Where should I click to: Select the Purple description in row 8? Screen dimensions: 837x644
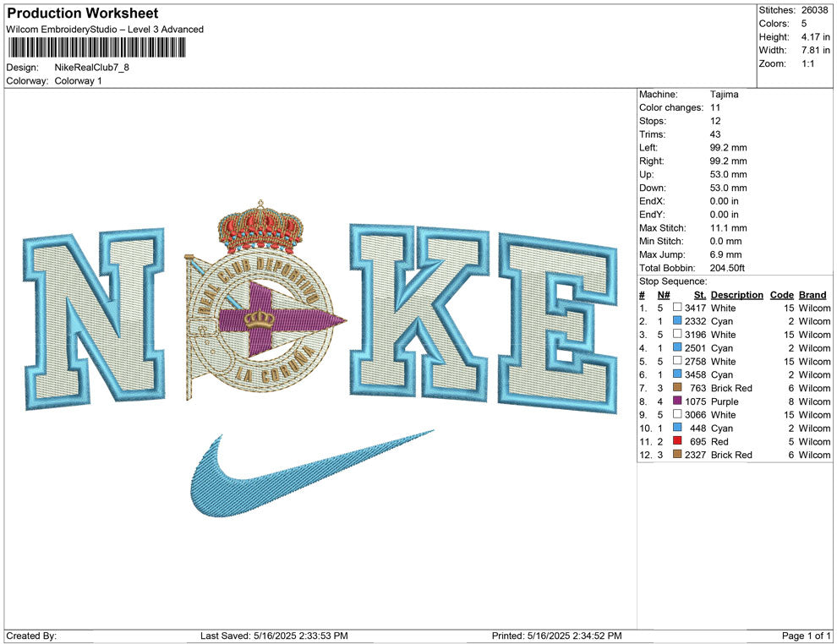click(725, 401)
